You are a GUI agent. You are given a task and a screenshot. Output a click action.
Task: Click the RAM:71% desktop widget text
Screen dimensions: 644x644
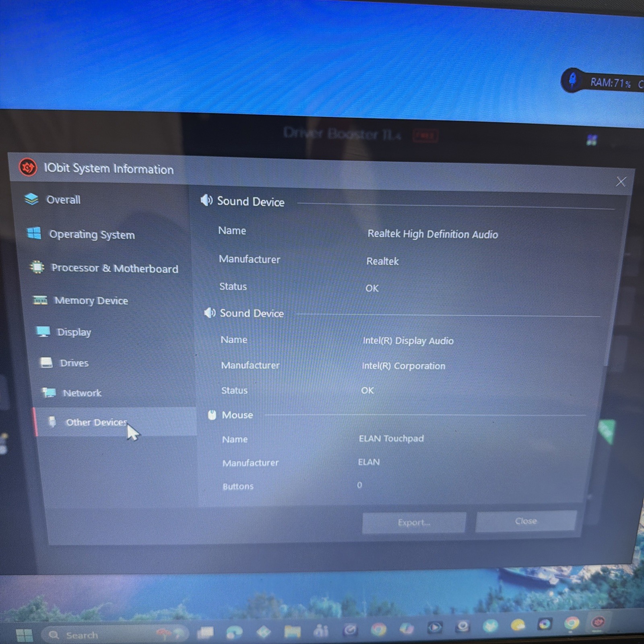(x=610, y=83)
